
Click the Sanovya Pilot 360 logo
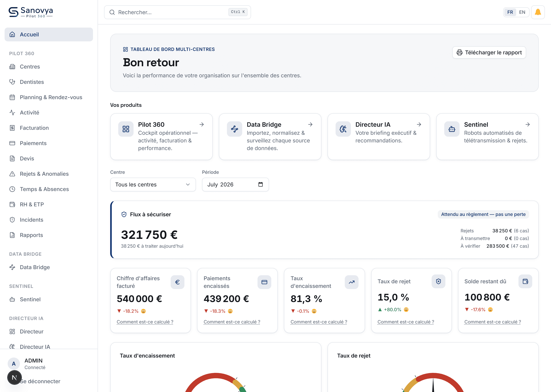(x=31, y=12)
